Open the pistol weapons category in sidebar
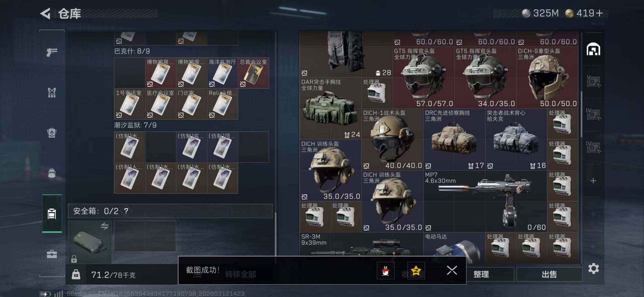644x297 pixels. coord(52,52)
